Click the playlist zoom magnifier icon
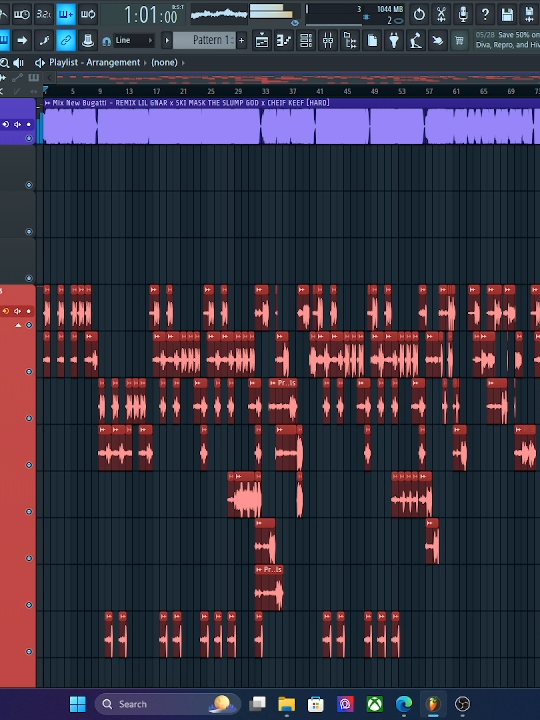The width and height of the screenshot is (540, 720). click(x=5, y=62)
